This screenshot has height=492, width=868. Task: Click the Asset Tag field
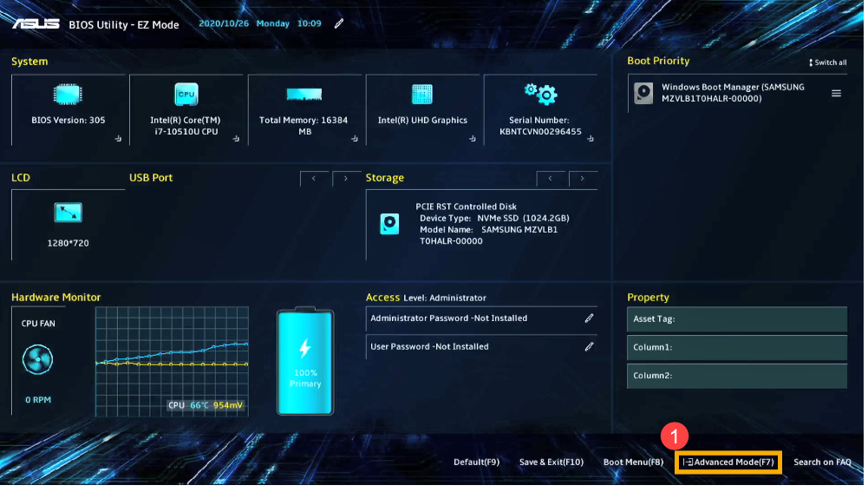click(739, 320)
